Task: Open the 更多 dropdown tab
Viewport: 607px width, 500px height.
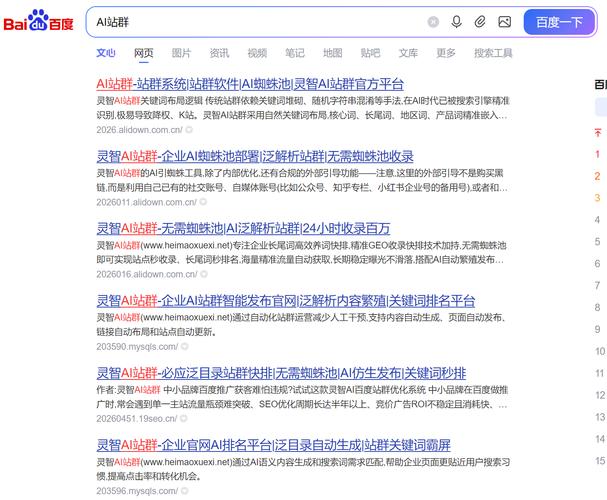Action: click(x=446, y=53)
